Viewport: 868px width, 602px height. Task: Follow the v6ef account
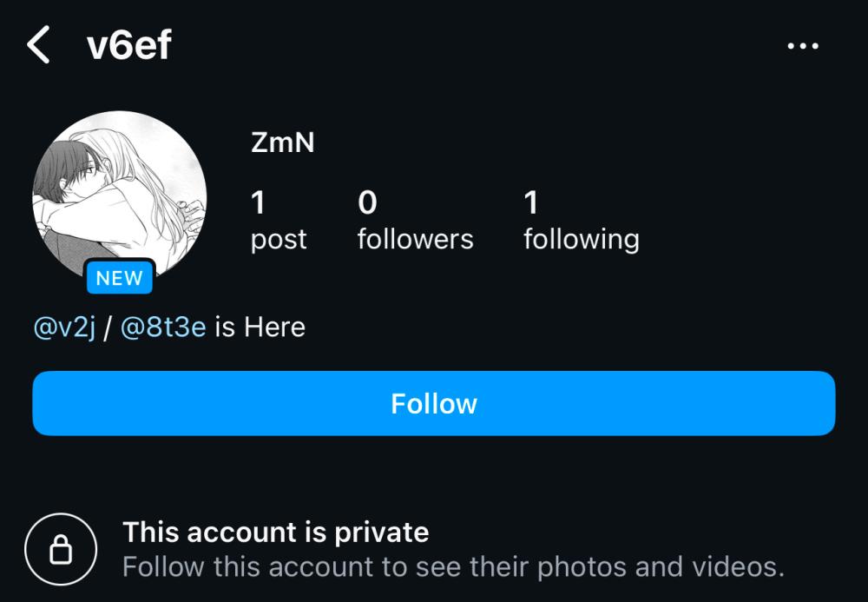(x=434, y=403)
